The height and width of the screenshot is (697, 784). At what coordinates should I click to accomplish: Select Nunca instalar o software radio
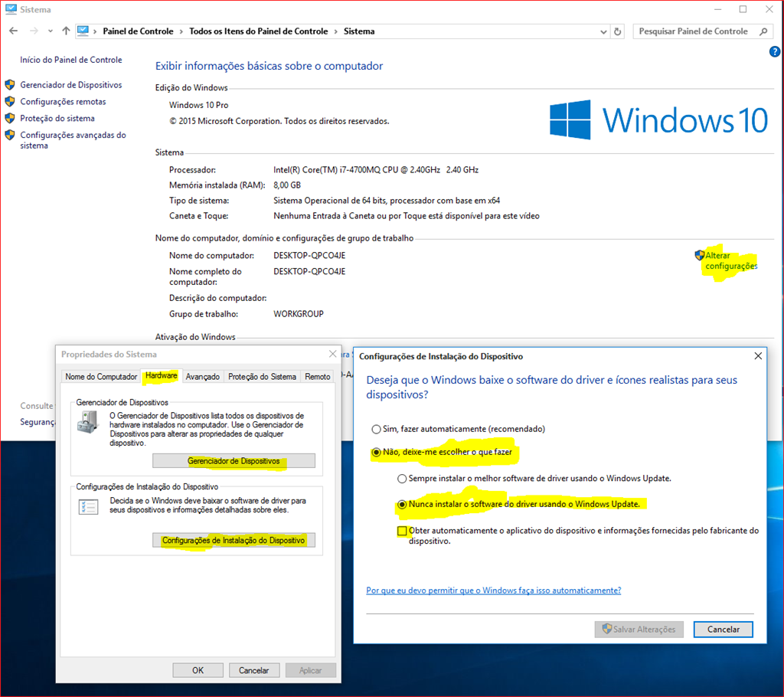pos(402,504)
